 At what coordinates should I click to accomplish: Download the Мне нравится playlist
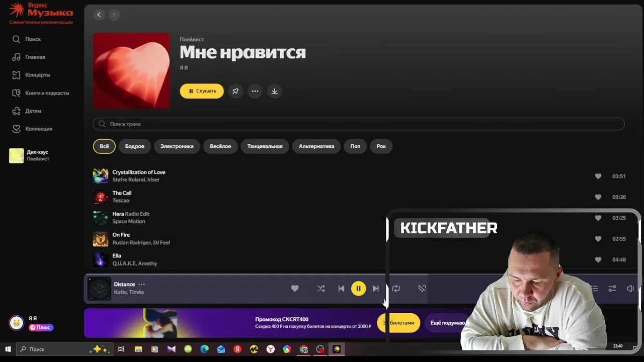click(275, 91)
